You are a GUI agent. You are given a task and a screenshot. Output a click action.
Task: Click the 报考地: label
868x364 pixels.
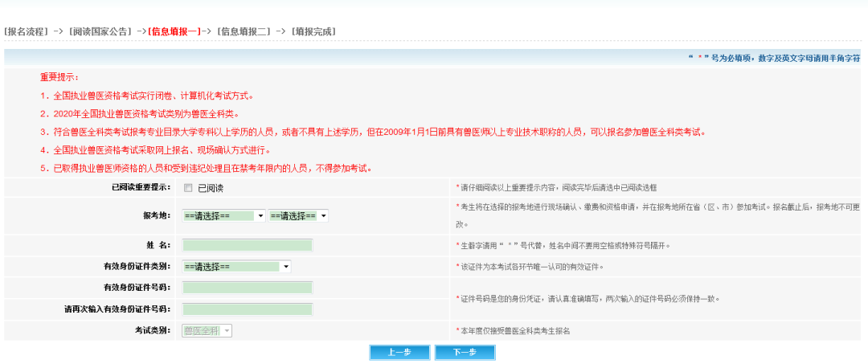pyautogui.click(x=157, y=215)
